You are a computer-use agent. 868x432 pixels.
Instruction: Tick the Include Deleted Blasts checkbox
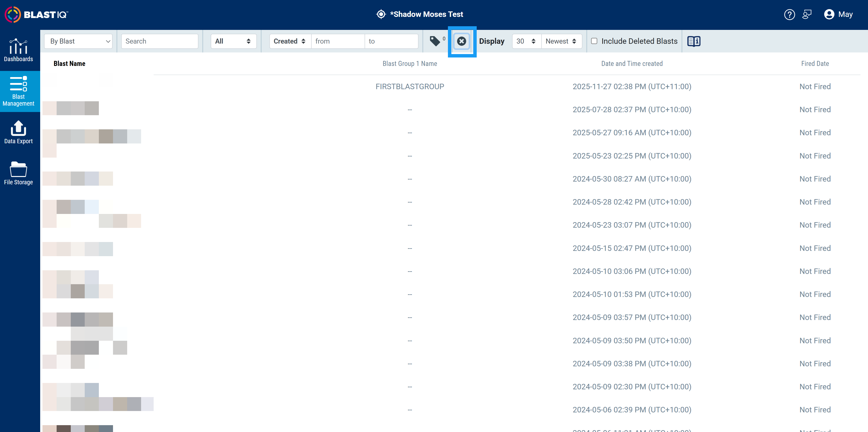pos(594,41)
